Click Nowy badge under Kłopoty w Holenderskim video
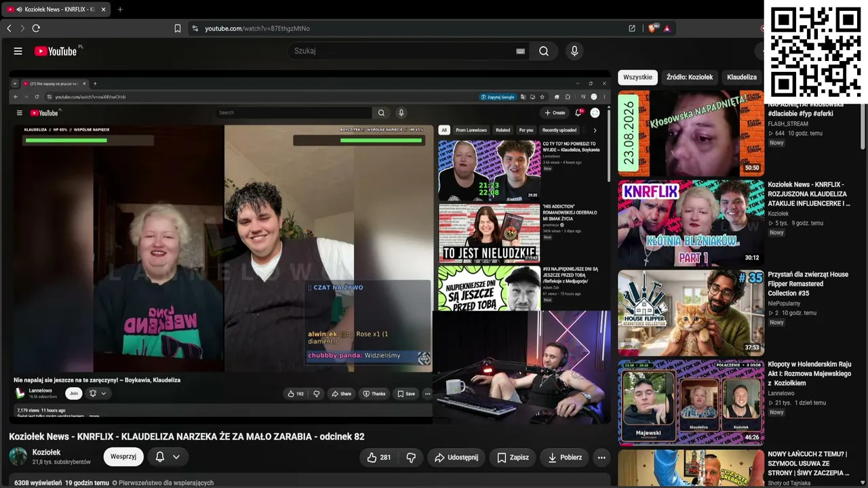868x488 pixels. (x=776, y=412)
